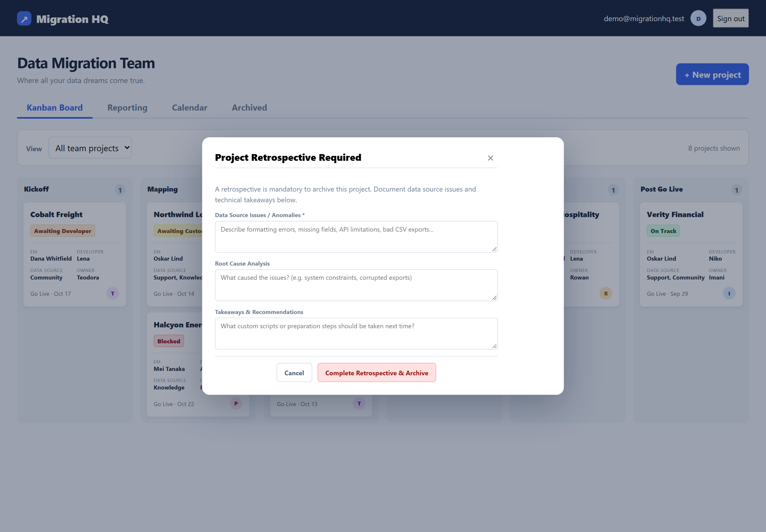Click the Post Go Live count badge

tap(736, 190)
